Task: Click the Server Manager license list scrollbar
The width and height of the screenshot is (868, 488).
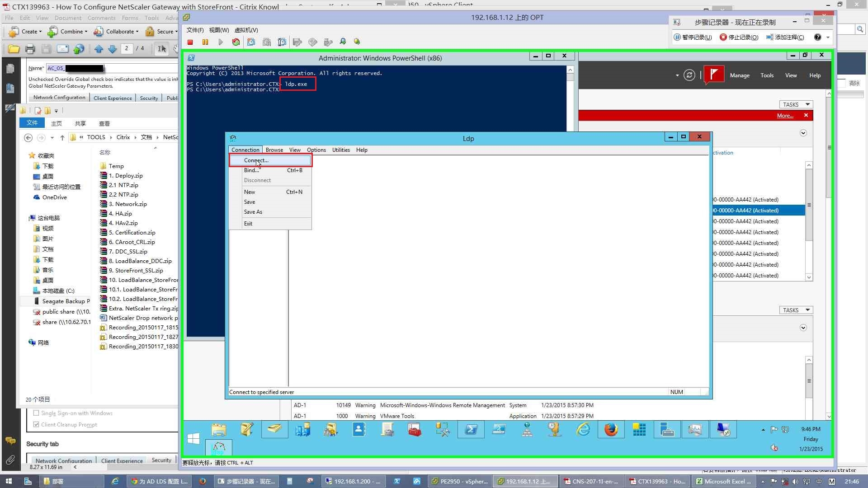Action: point(809,221)
